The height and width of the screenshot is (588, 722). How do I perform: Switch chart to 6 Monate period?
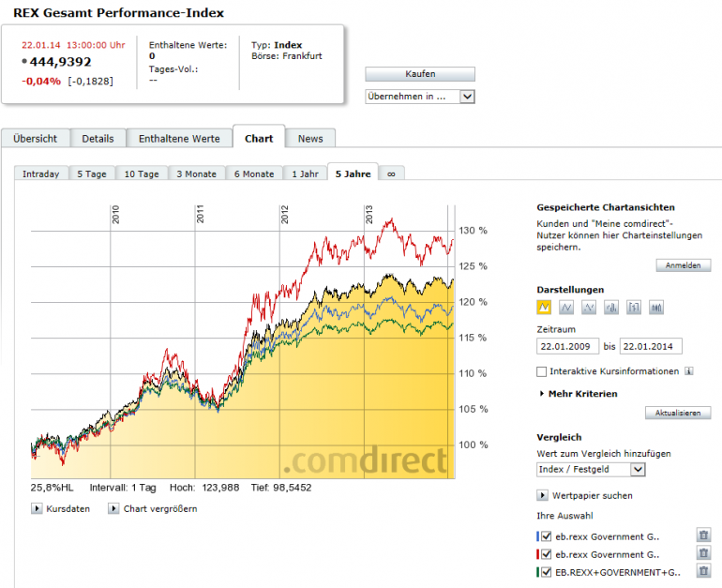(x=254, y=174)
